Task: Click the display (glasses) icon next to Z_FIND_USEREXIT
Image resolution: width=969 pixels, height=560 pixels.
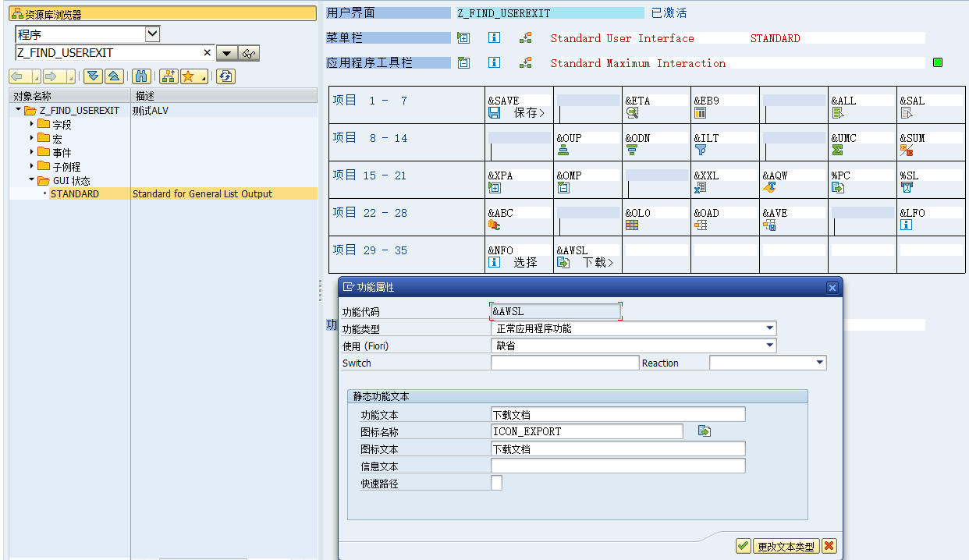Action: (x=250, y=53)
